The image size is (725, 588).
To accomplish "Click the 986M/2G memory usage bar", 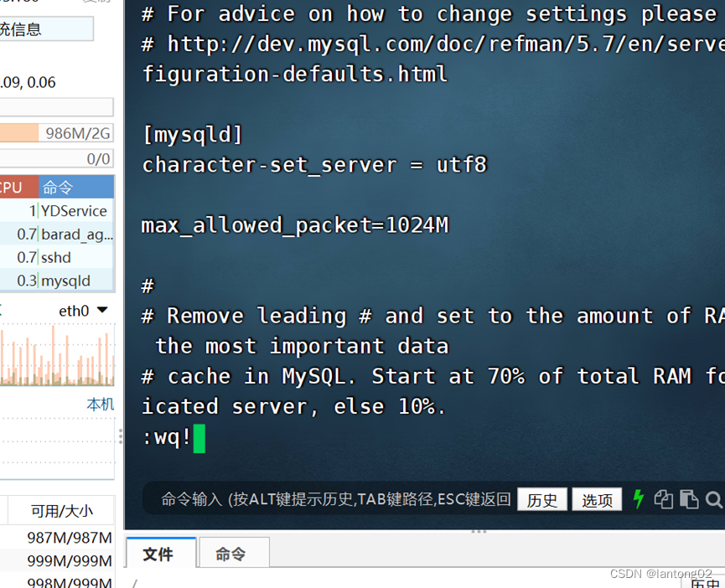I will tap(57, 132).
